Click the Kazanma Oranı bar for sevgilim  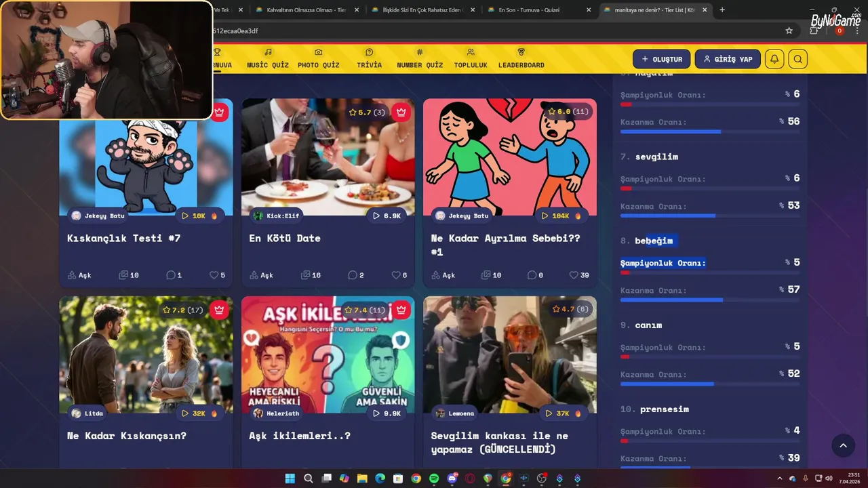tap(710, 216)
